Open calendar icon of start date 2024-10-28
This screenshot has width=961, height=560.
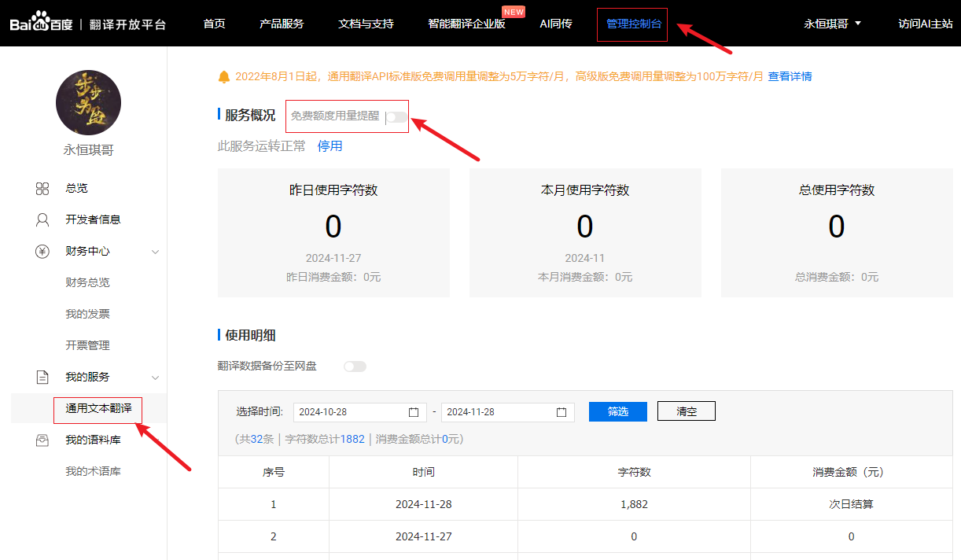click(x=414, y=412)
